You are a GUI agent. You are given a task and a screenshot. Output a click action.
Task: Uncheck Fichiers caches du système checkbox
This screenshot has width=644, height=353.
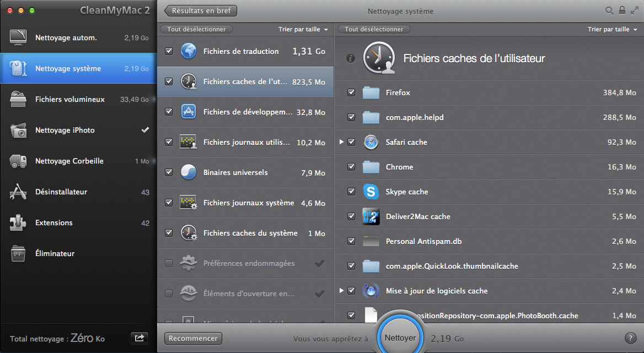(x=169, y=233)
